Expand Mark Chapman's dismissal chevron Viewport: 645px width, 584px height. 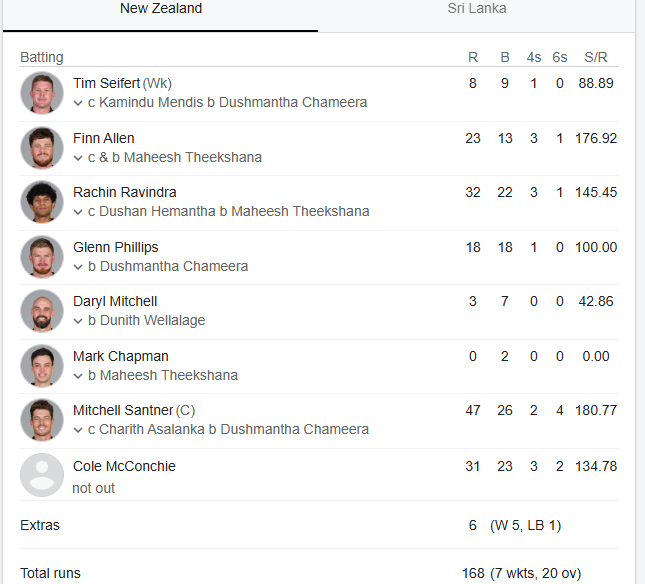78,376
